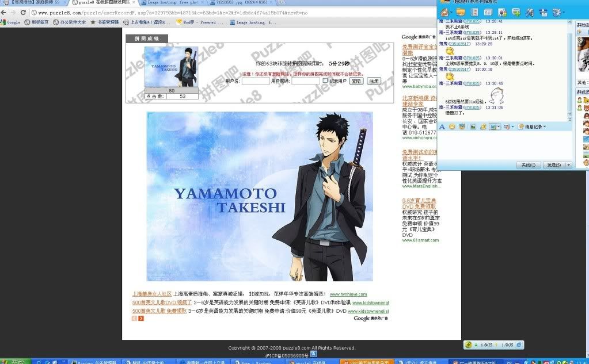Image resolution: width=589 pixels, height=364 pixels.
Task: Open the 书签管理器 star bookmark
Action: coord(104,22)
